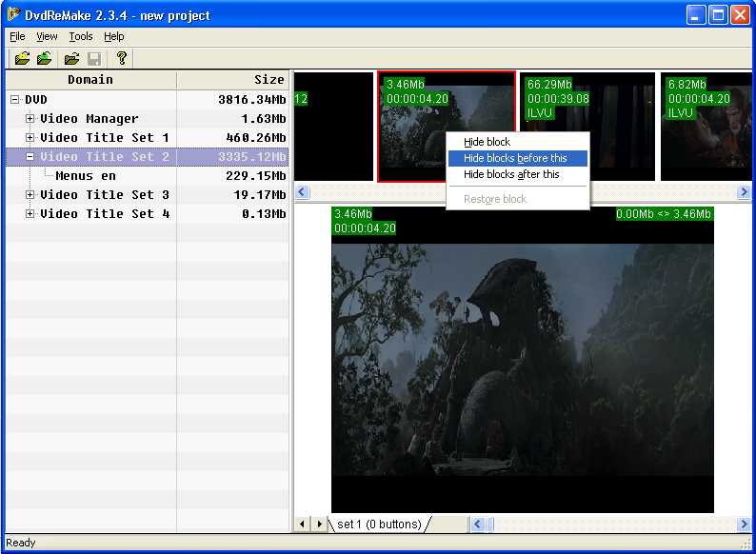Select the 6.82Mb ILVU block thumbnail
This screenshot has width=756, height=554.
point(706,127)
